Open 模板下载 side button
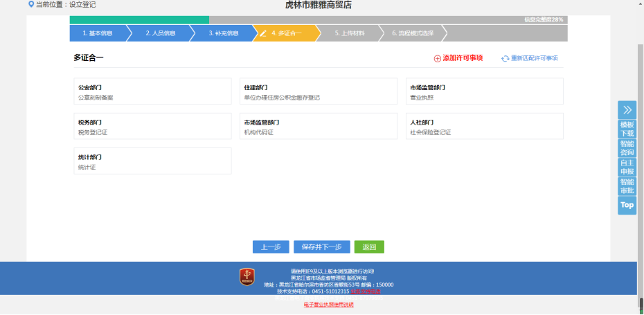This screenshot has width=644, height=315. pos(627,129)
